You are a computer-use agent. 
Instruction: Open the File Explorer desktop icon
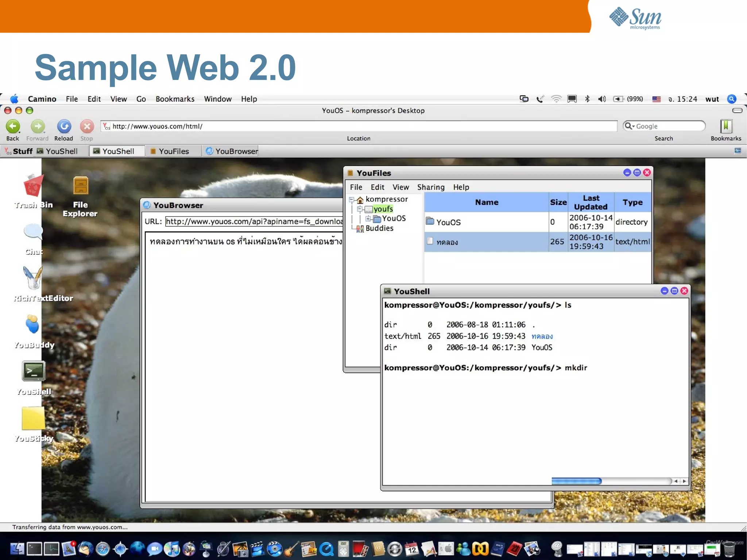[x=81, y=186]
